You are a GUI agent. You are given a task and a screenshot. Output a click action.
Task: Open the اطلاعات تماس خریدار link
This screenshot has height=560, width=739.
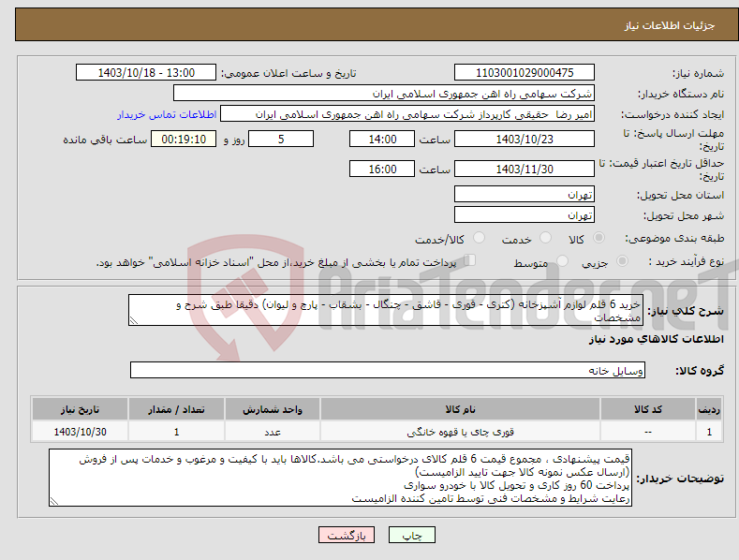167,114
